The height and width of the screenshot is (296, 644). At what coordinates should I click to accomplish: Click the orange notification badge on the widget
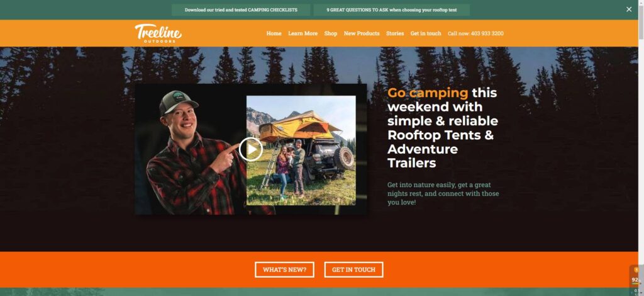point(636,270)
